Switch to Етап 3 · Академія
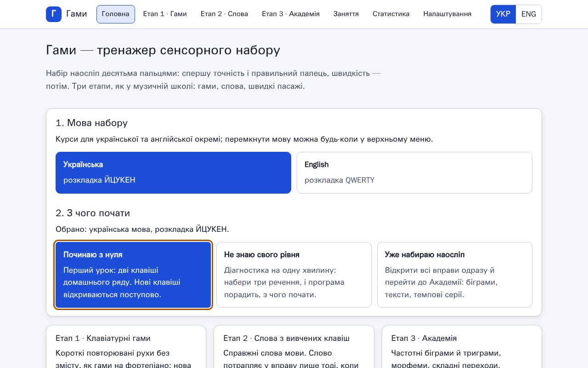Screen dimensions: 588x368 point(291,14)
